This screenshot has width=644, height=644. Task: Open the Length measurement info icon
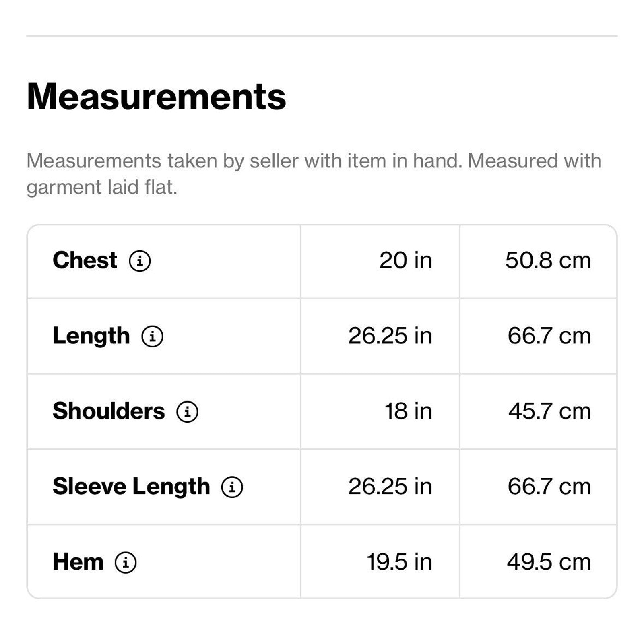click(153, 336)
